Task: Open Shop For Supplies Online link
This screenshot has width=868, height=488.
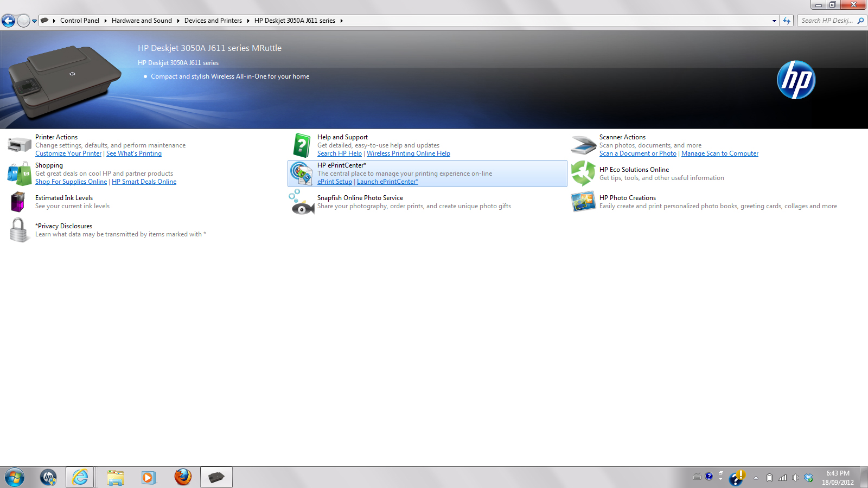Action: pos(71,182)
